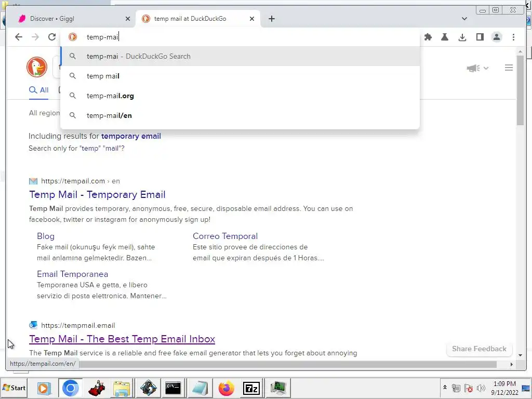Open the Firefox taskbar icon
Image resolution: width=532 pixels, height=399 pixels.
[227, 388]
